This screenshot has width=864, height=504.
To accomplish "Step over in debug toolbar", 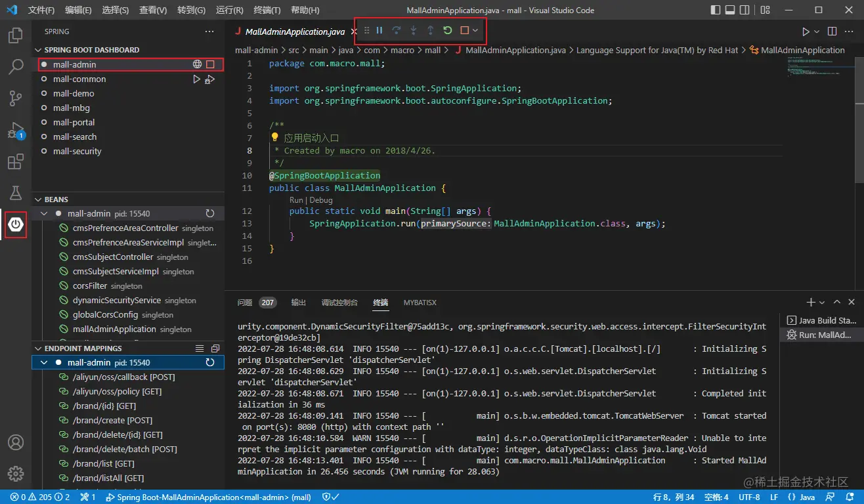I will click(x=397, y=30).
